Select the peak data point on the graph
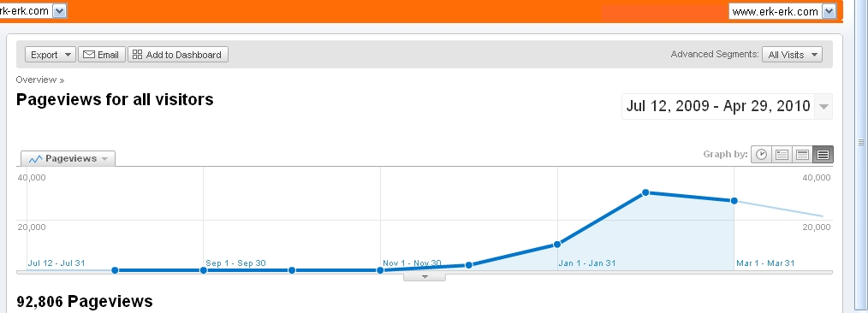Screen dimensions: 868x313 click(x=645, y=192)
